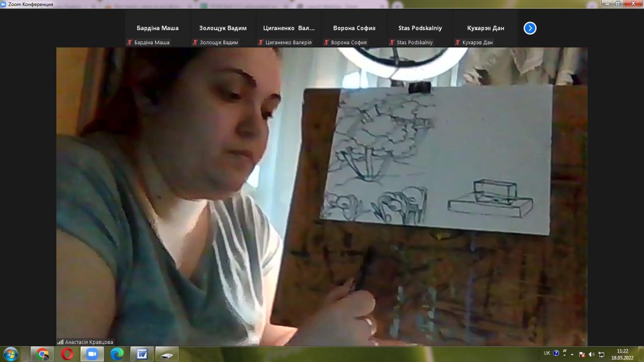Open Zoom from the taskbar

coord(92,354)
